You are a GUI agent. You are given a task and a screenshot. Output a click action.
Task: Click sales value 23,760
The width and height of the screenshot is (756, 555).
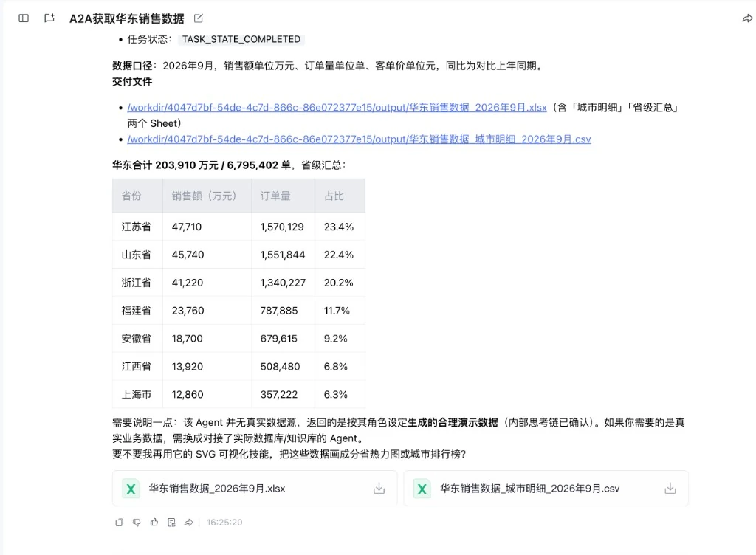(188, 311)
